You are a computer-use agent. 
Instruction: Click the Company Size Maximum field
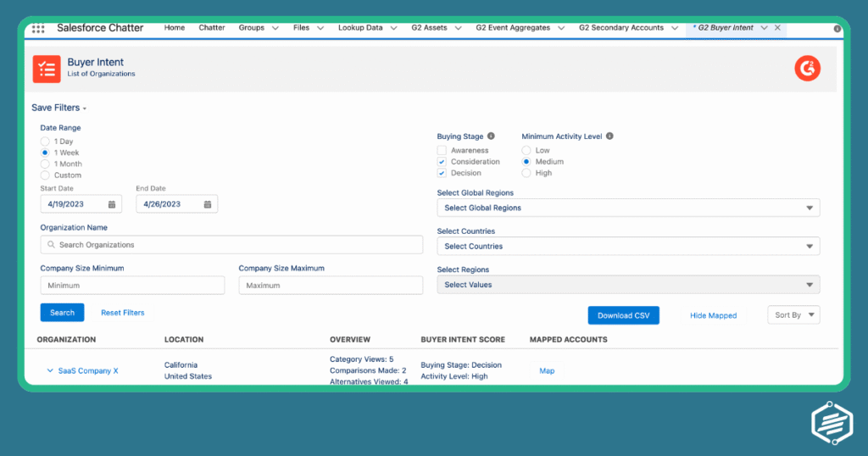(x=331, y=286)
